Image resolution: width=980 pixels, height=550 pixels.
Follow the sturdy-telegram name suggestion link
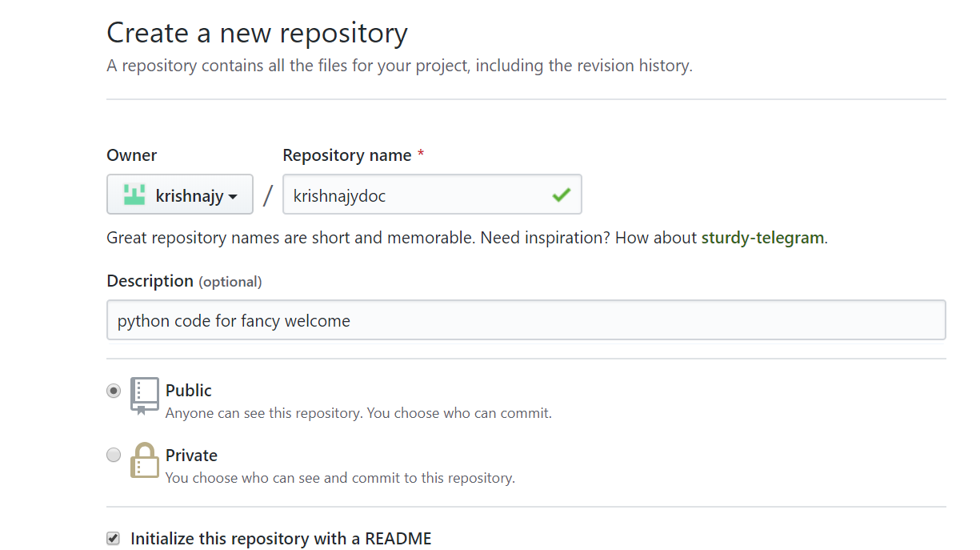click(x=762, y=238)
